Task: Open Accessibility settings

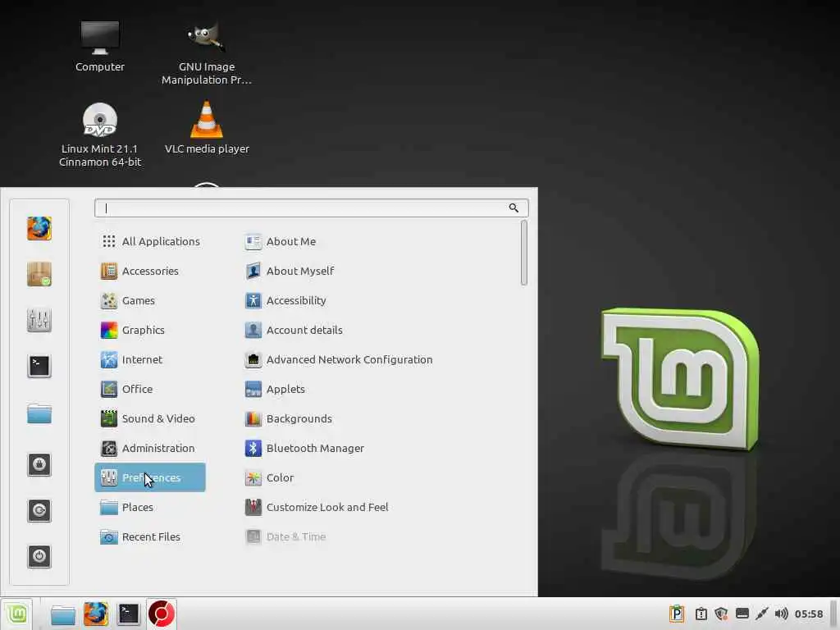Action: tap(285, 300)
